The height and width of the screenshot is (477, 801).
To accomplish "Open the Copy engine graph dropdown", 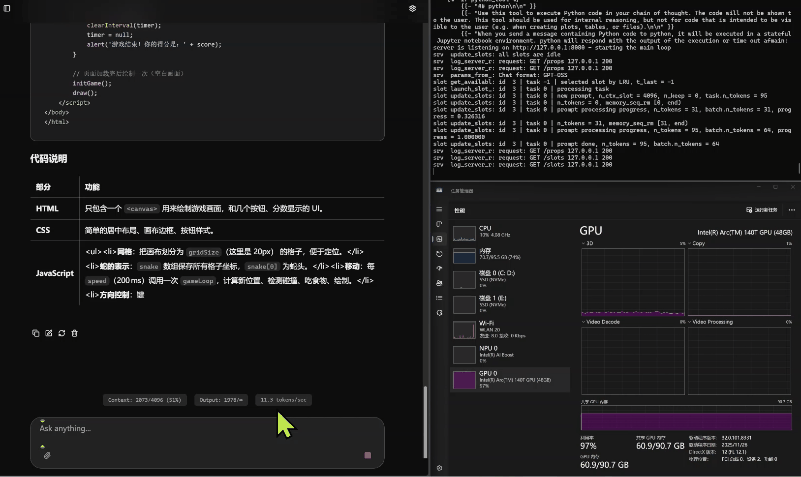I will click(x=696, y=244).
